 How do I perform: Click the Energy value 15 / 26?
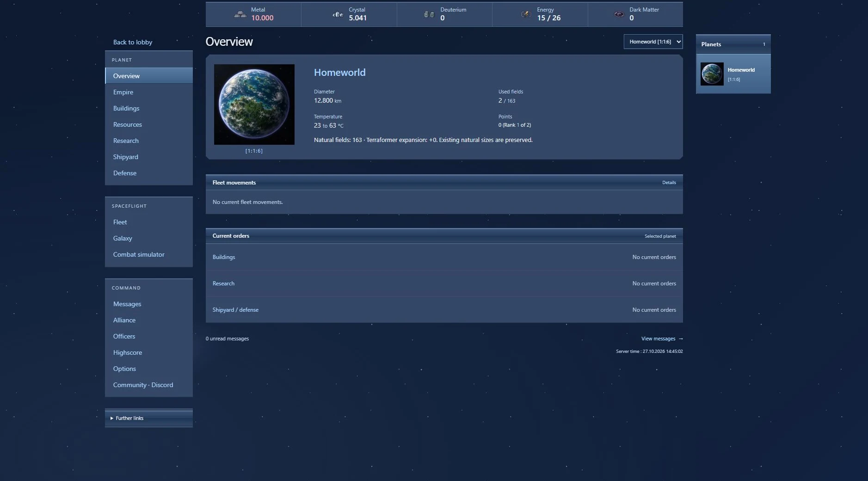pos(548,18)
